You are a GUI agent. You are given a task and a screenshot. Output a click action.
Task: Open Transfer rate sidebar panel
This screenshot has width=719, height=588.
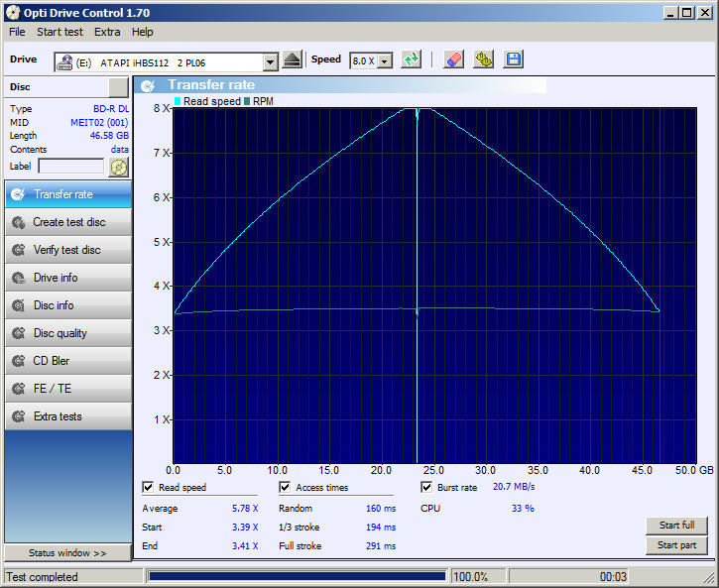(x=68, y=194)
